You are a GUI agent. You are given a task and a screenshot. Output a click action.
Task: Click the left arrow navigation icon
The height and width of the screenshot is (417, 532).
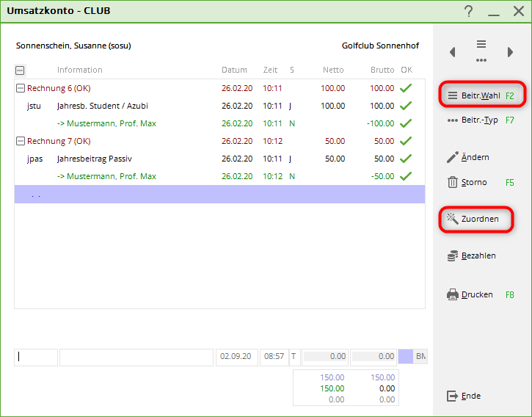click(x=453, y=52)
